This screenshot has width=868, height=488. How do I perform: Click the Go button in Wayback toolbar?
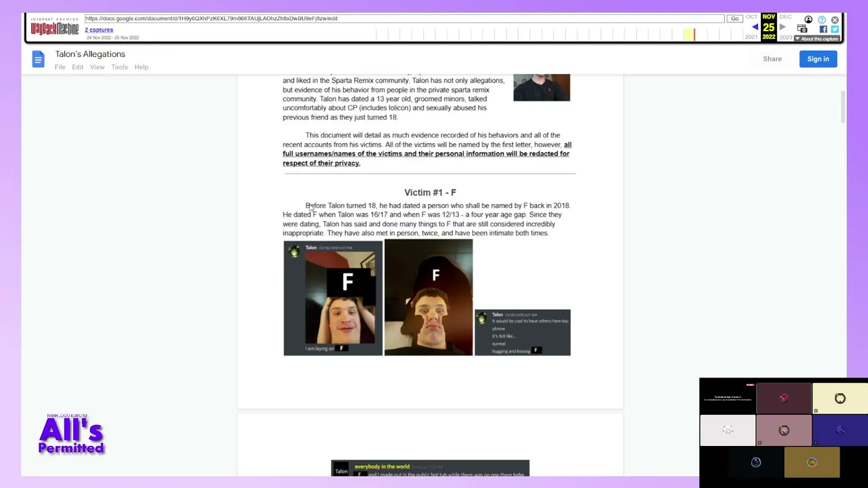click(734, 18)
